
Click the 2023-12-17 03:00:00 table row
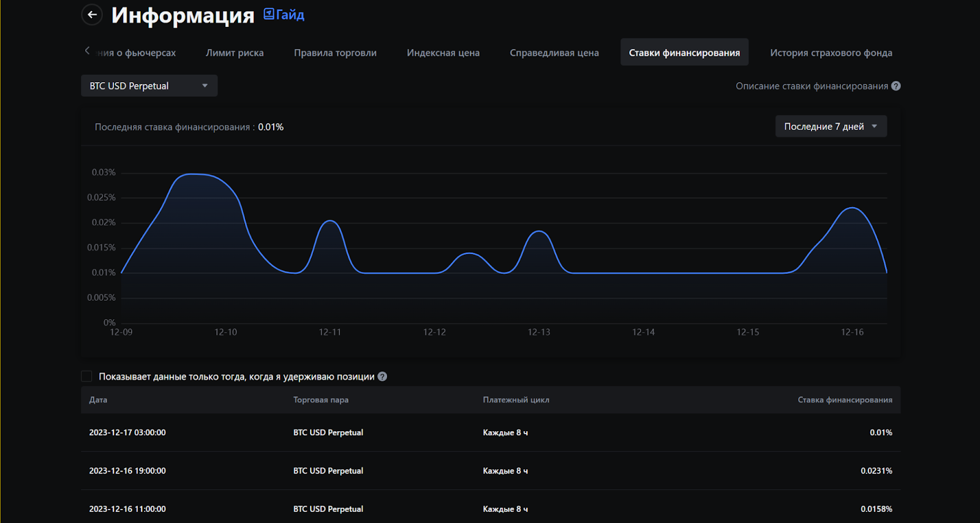click(490, 432)
